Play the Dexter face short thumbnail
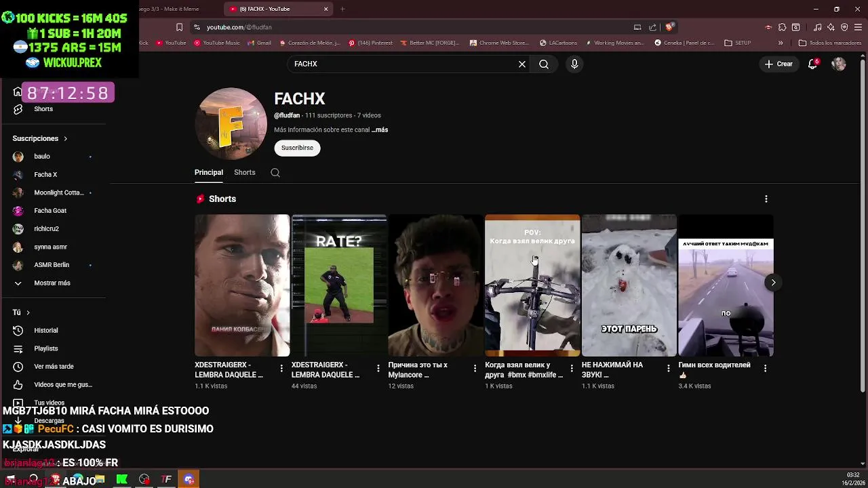Image resolution: width=868 pixels, height=488 pixels. point(242,285)
